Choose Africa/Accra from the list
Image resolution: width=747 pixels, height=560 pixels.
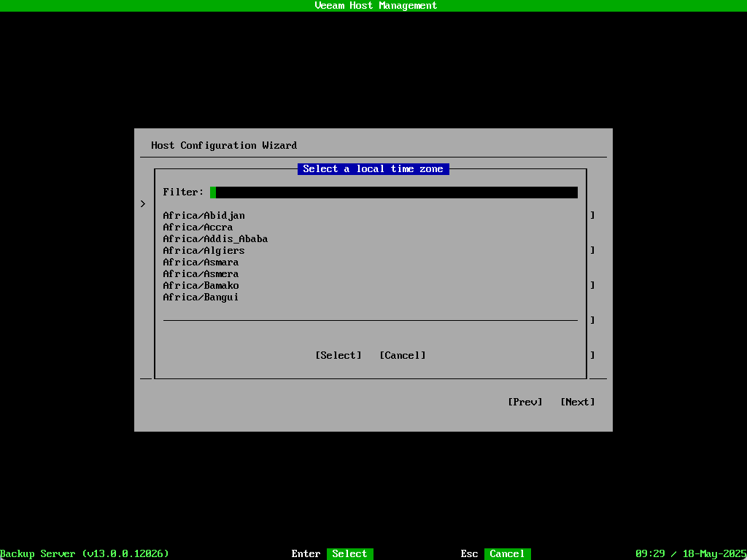pyautogui.click(x=198, y=227)
